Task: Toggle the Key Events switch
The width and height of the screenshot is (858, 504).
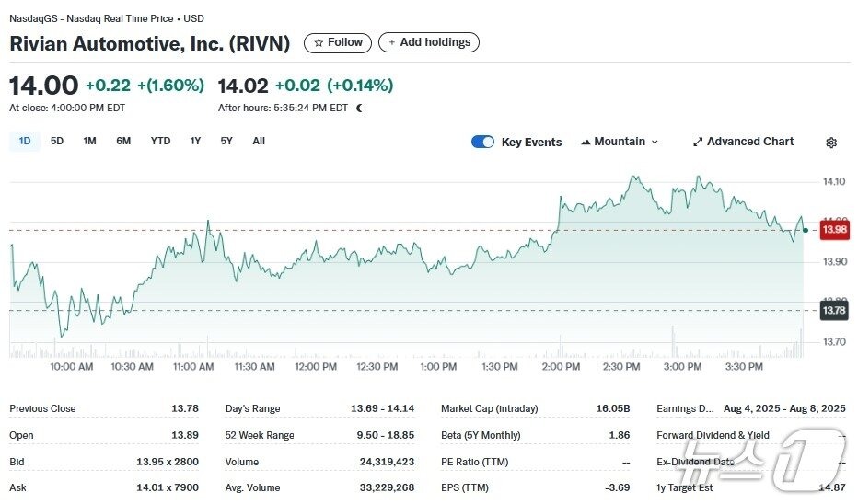Action: pos(482,142)
